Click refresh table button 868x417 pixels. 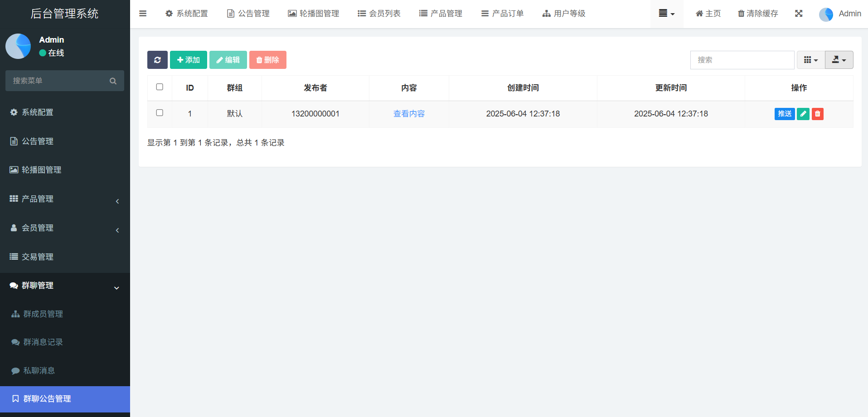click(x=157, y=60)
